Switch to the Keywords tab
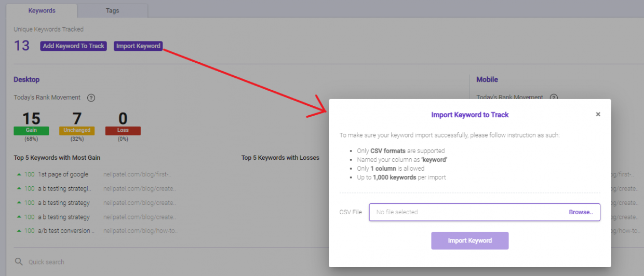Image resolution: width=644 pixels, height=276 pixels. pos(42,10)
